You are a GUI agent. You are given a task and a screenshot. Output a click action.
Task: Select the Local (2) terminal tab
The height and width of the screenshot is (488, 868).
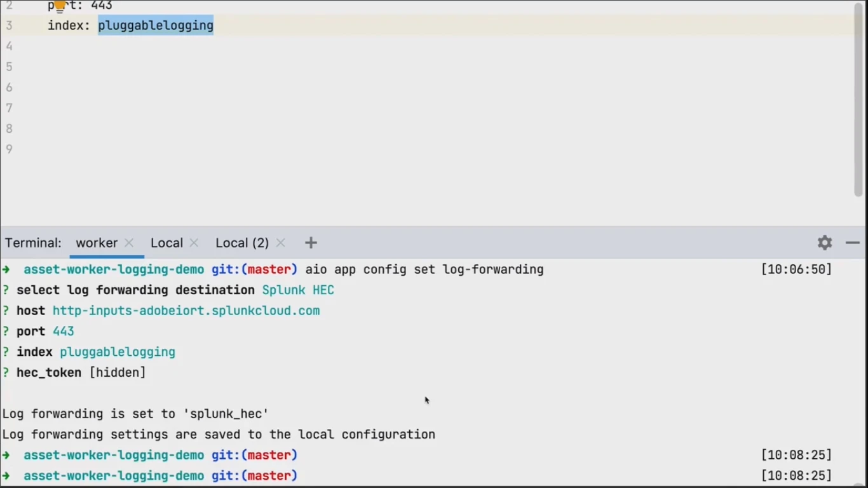(x=241, y=243)
